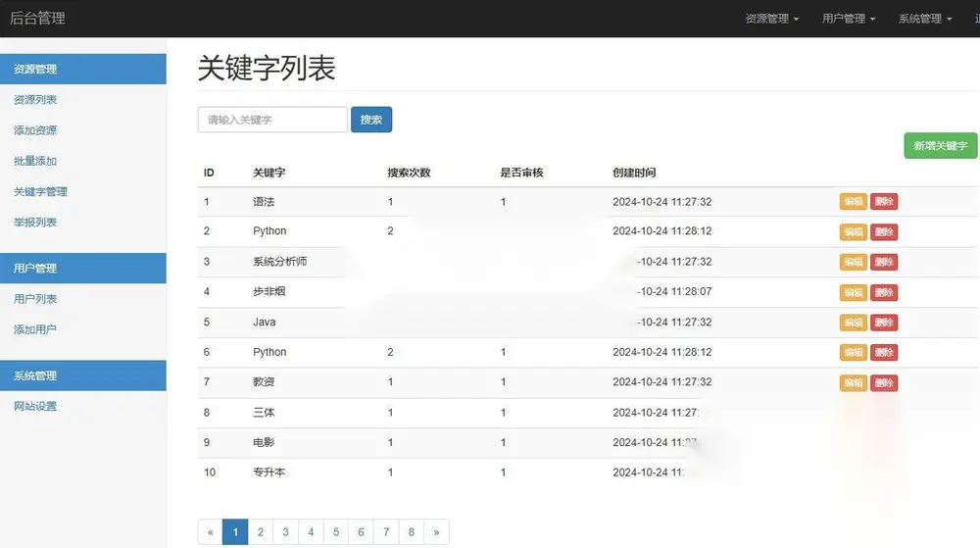Select the 电影 keyword cell
The height and width of the screenshot is (548, 980).
click(x=264, y=442)
